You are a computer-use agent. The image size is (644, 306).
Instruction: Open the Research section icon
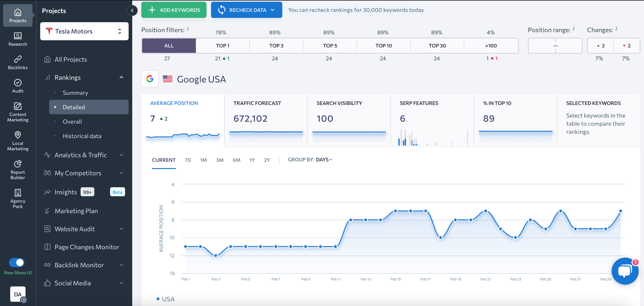point(18,36)
